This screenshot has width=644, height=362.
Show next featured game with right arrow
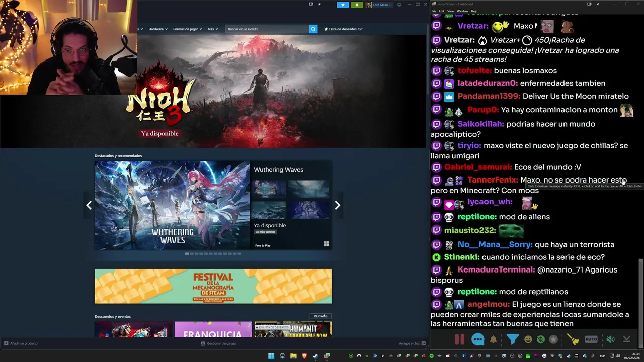[x=337, y=205]
